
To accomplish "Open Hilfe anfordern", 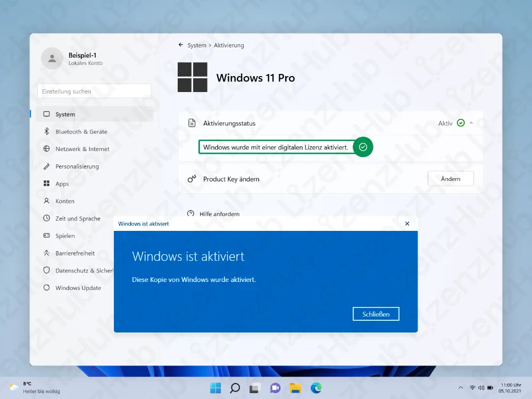I will point(220,214).
